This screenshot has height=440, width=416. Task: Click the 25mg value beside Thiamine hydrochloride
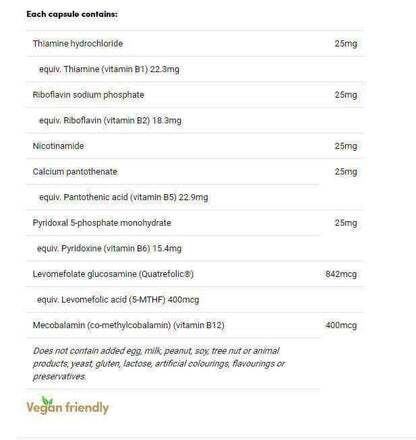point(346,43)
